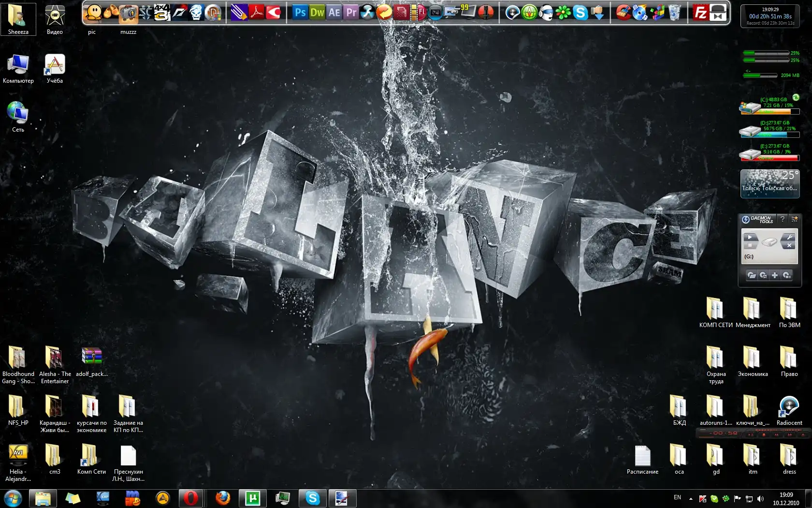
Task: Open Recycle Bin from the dock
Action: 675,13
